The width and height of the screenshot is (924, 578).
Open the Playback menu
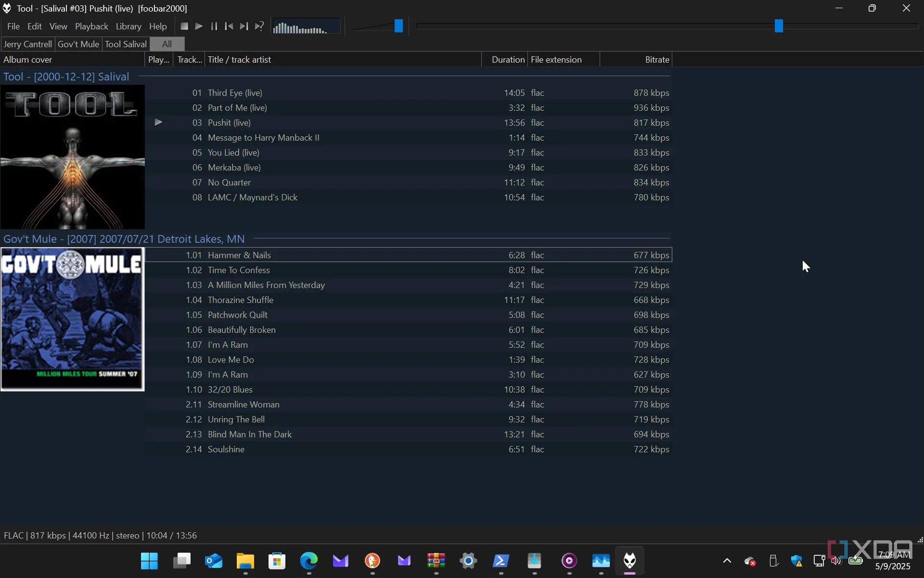click(91, 26)
